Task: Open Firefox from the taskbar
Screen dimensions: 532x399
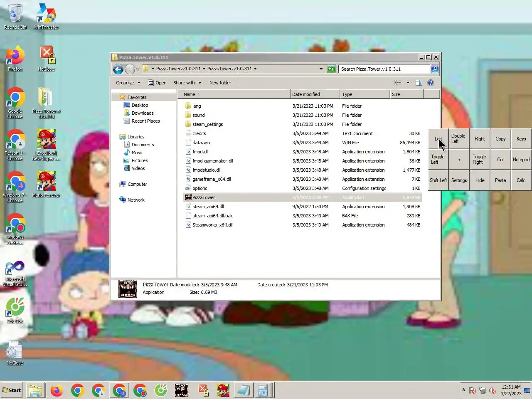Action: (57, 390)
